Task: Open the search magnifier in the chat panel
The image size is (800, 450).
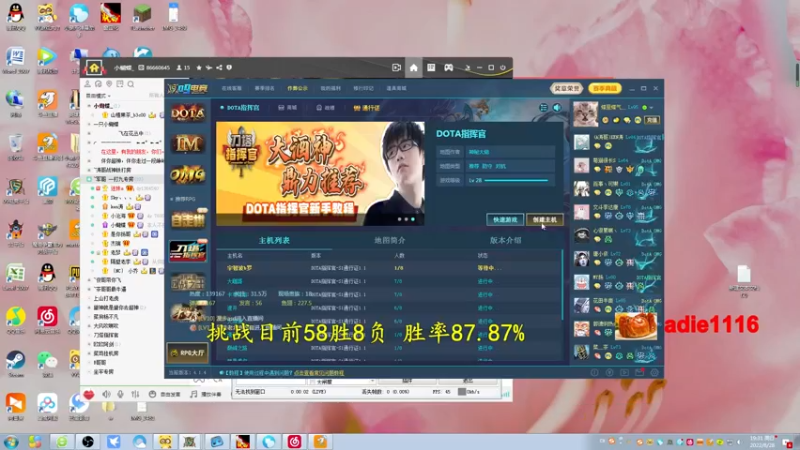Action: click(x=131, y=84)
